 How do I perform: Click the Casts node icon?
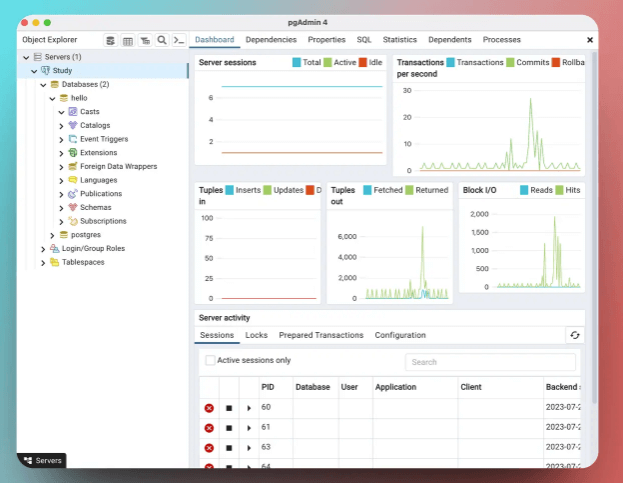73,112
